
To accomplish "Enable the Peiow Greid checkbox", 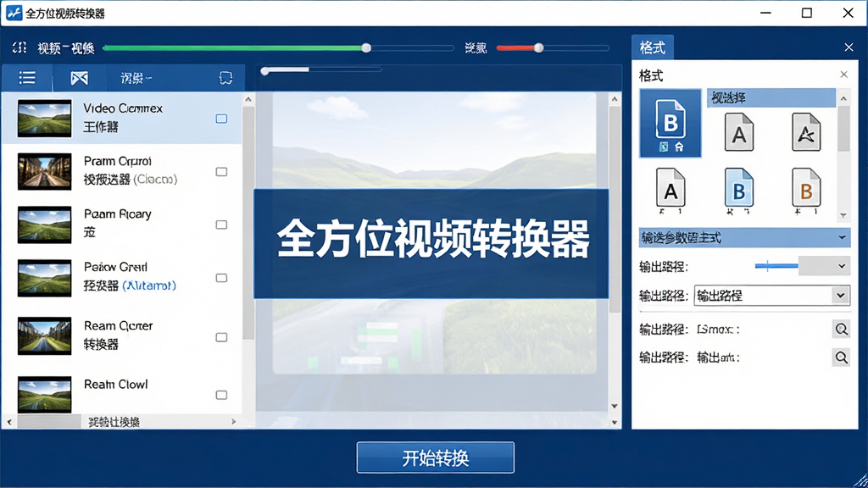I will pos(221,278).
